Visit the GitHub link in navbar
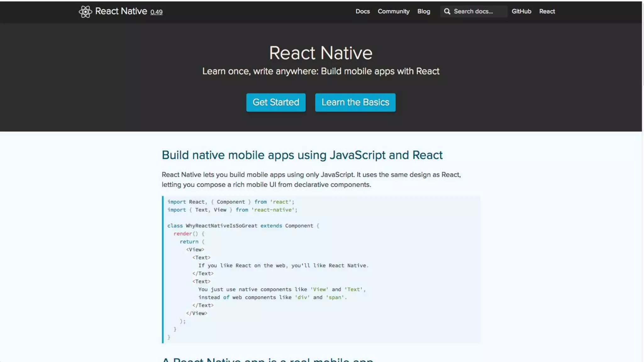 click(521, 11)
